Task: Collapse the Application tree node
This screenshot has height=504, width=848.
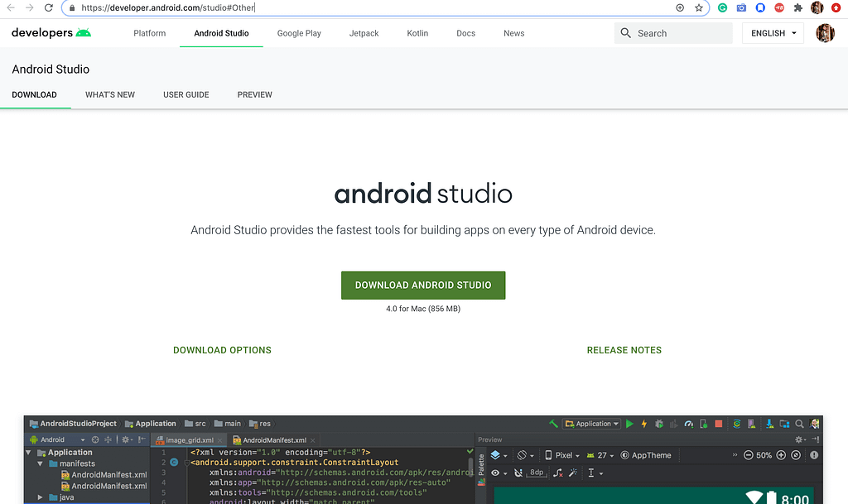Action: pyautogui.click(x=29, y=453)
